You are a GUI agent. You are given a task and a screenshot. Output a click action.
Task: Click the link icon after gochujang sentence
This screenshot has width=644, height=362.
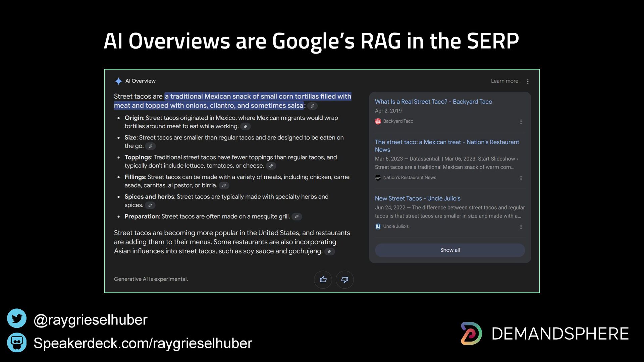tap(329, 252)
